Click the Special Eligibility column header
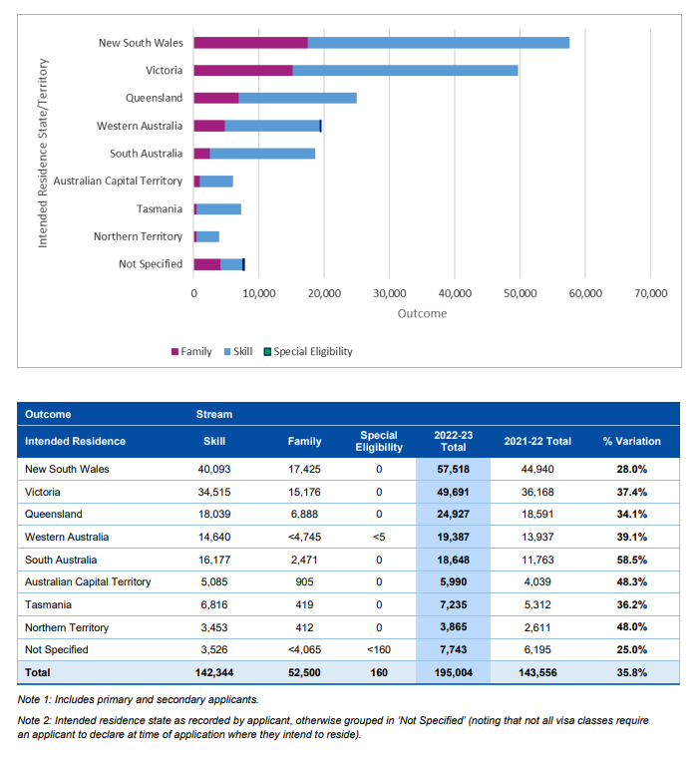The image size is (700, 757). tap(379, 441)
